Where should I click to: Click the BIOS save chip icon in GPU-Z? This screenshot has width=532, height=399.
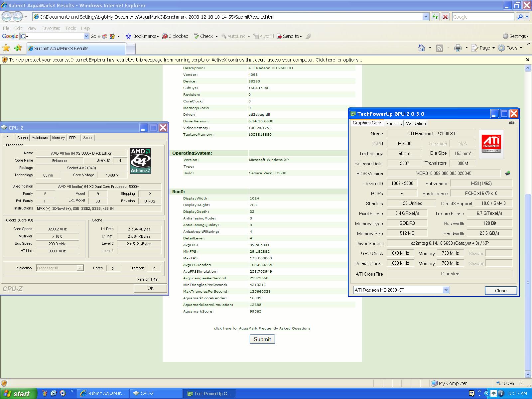pyautogui.click(x=508, y=173)
